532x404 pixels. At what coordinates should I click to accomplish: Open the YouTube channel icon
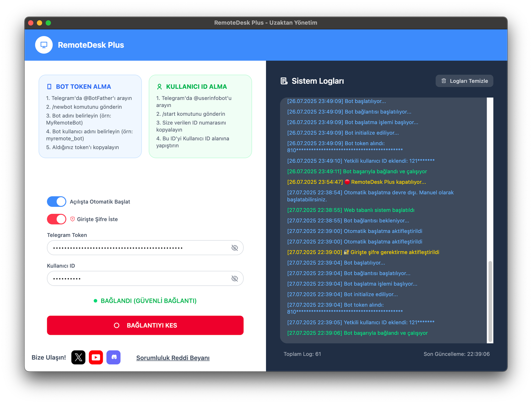click(96, 357)
